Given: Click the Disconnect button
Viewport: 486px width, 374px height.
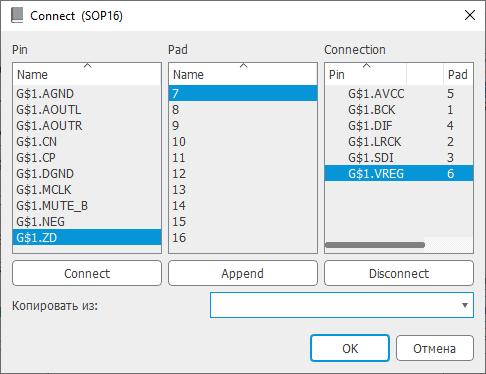Looking at the screenshot, I should pyautogui.click(x=399, y=273).
